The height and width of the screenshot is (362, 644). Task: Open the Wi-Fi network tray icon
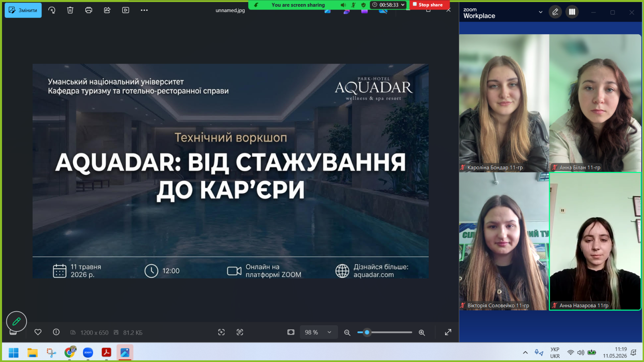[570, 353]
